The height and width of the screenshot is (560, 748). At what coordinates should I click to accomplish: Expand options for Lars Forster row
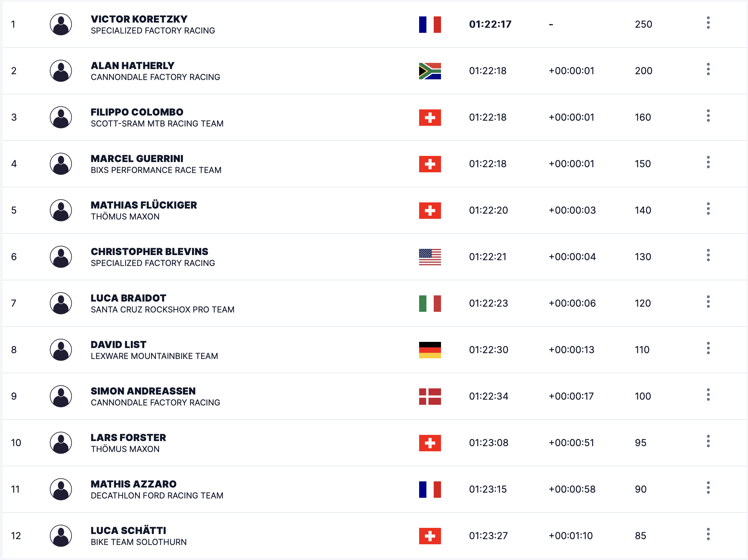[x=708, y=441]
